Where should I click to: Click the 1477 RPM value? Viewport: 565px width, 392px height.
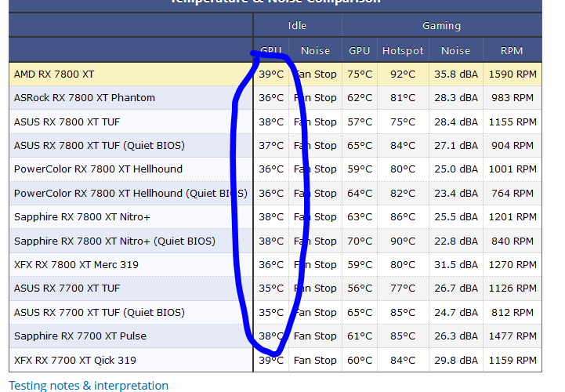pos(512,336)
